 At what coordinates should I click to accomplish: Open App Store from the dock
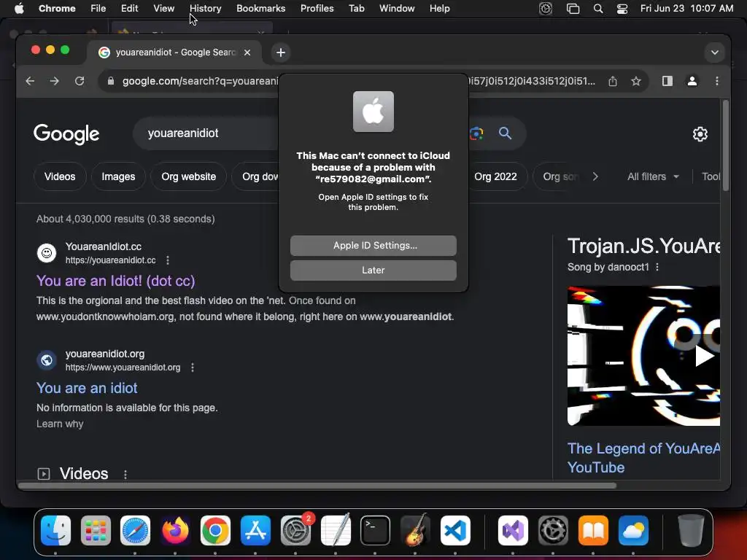point(256,531)
